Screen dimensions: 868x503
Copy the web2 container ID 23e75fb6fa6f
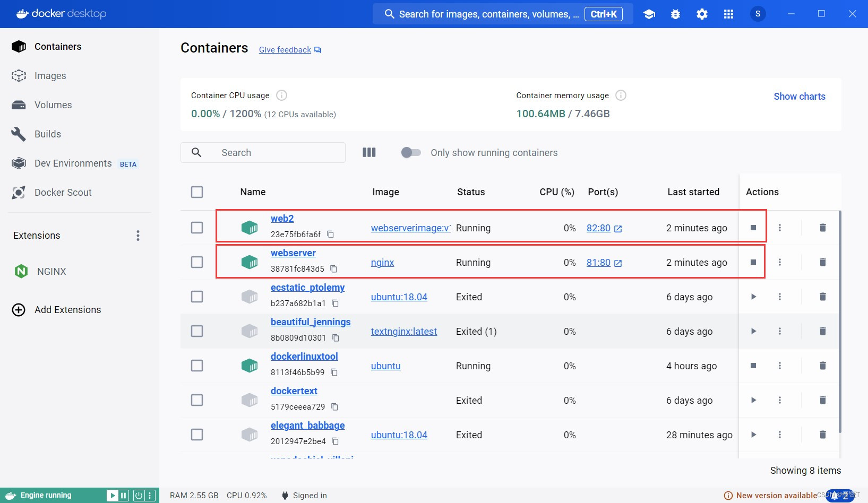coord(330,235)
